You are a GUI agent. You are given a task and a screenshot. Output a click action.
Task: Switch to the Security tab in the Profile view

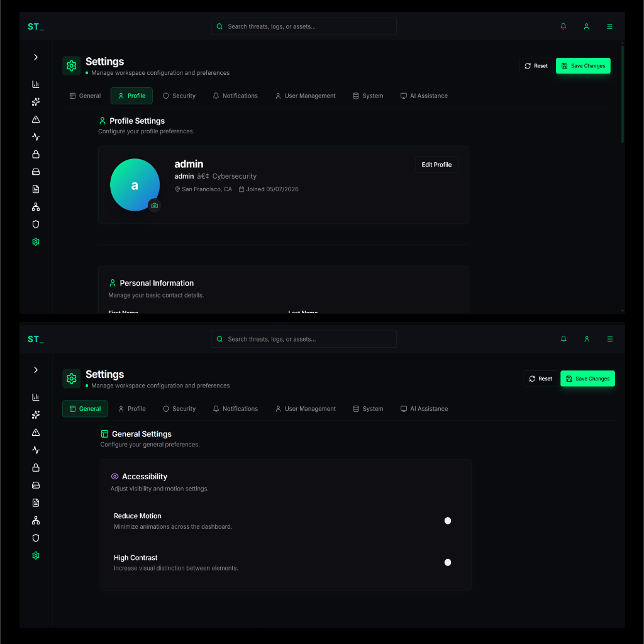179,96
